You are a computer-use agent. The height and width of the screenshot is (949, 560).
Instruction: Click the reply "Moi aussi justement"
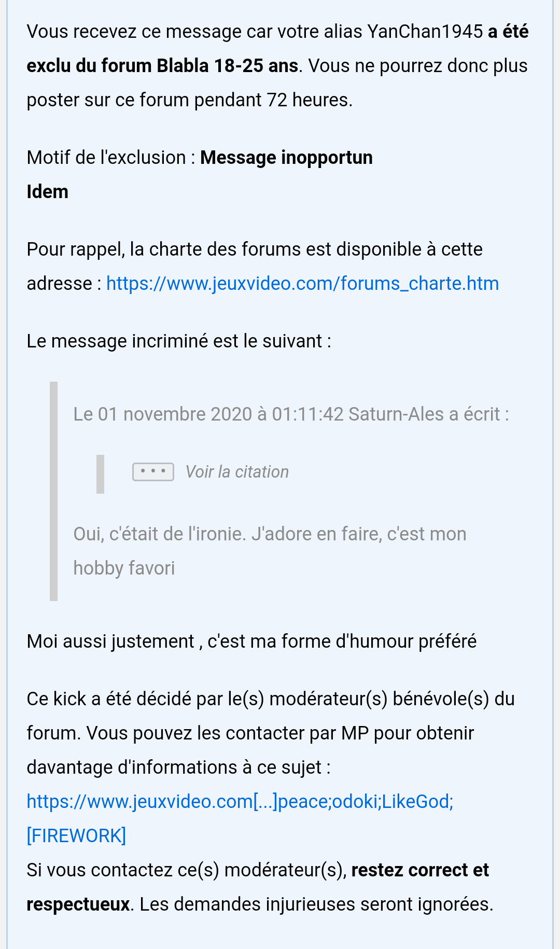110,641
